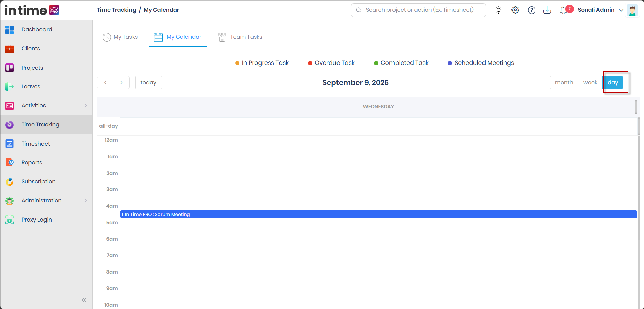Open the Leaves exit icon

(10, 87)
